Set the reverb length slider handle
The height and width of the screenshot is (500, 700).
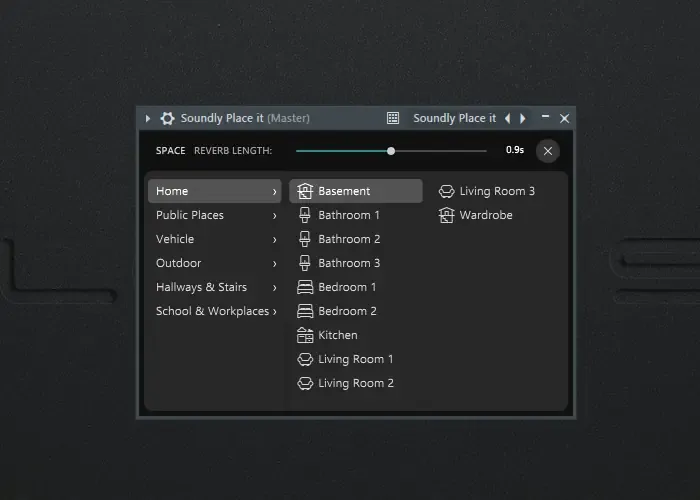[391, 151]
